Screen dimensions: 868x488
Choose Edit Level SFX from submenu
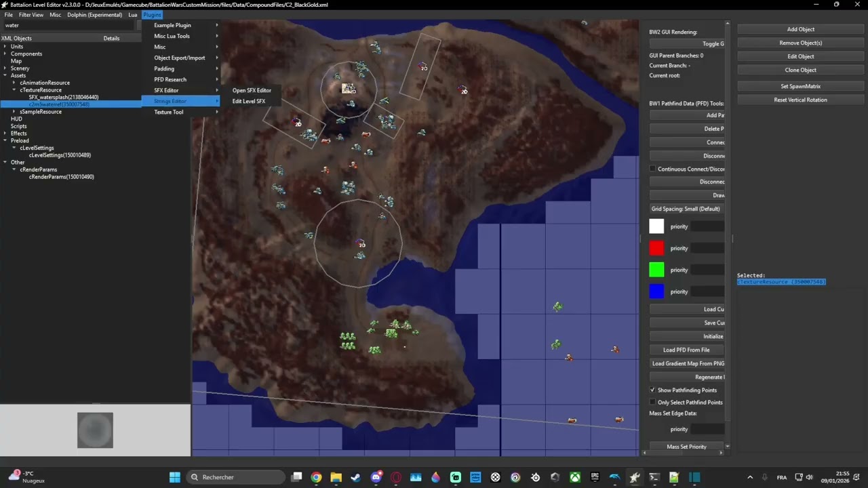pos(249,101)
